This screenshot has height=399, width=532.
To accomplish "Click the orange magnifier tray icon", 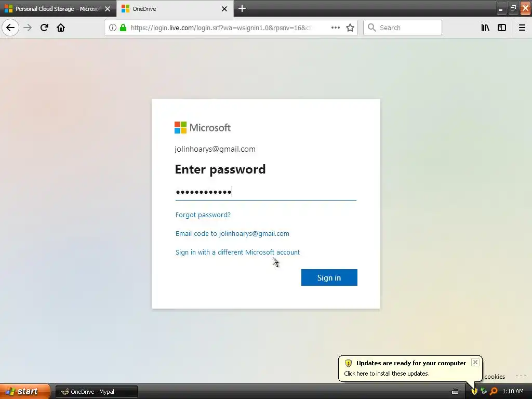I will [494, 392].
